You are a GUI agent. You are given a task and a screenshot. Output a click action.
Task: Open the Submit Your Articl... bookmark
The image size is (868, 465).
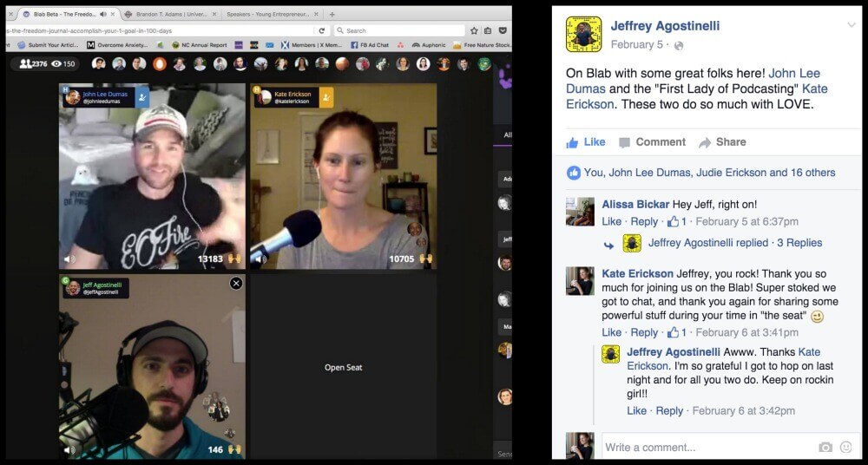(x=48, y=45)
